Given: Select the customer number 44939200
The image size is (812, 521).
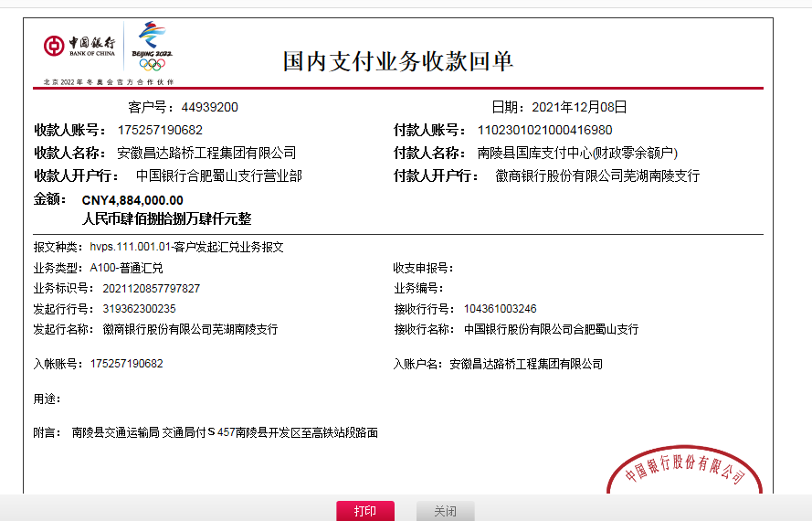Looking at the screenshot, I should (209, 107).
